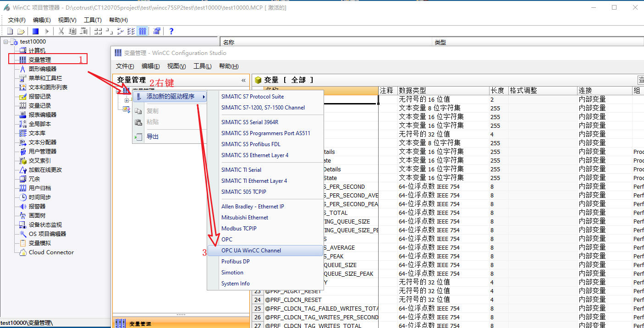The width and height of the screenshot is (644, 328).
Task: Choose OPC UA WinCC Channel driver
Action: click(266, 251)
